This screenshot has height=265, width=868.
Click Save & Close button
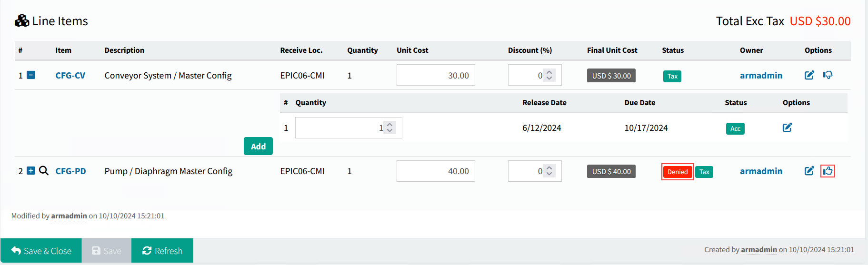pyautogui.click(x=41, y=251)
